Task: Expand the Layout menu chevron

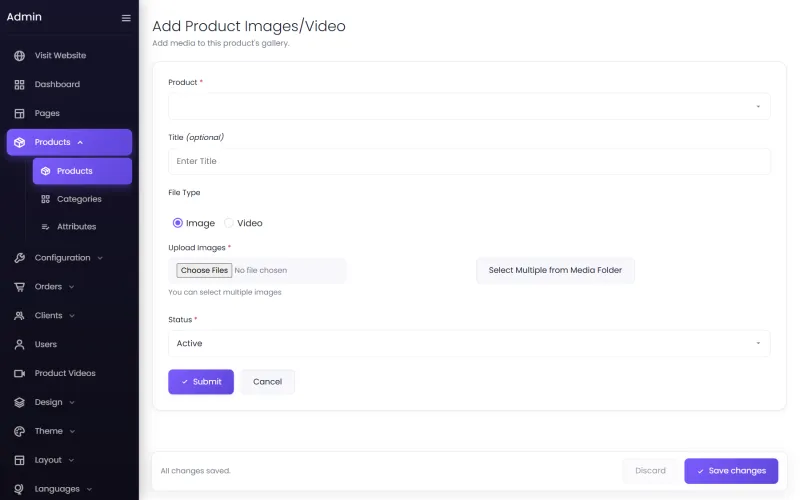Action: coord(71,460)
